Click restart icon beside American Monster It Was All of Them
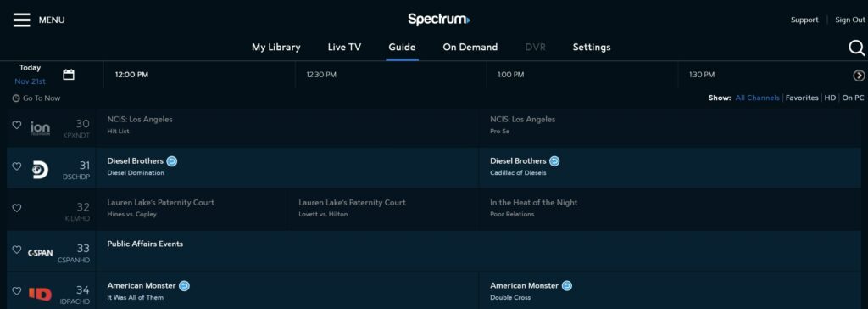This screenshot has width=868, height=309. click(184, 286)
